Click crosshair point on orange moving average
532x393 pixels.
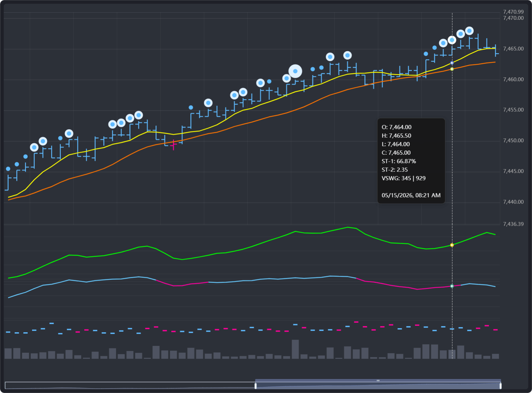point(452,69)
